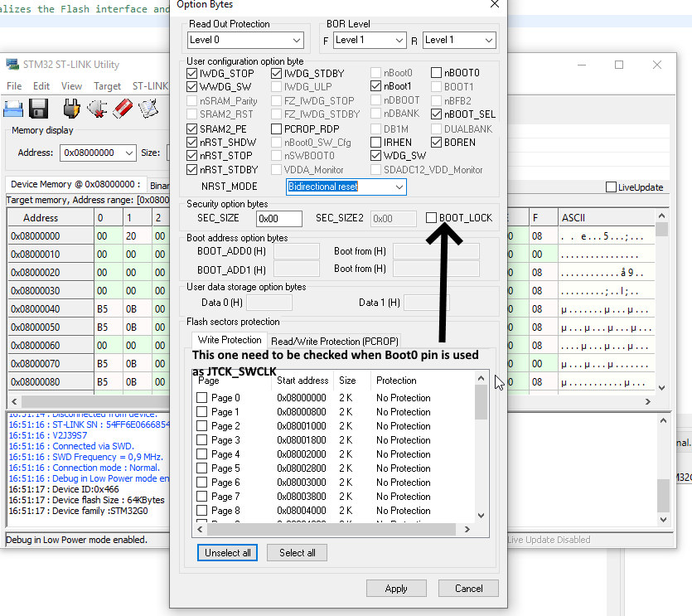Click the page list scroll down arrow

tap(481, 516)
